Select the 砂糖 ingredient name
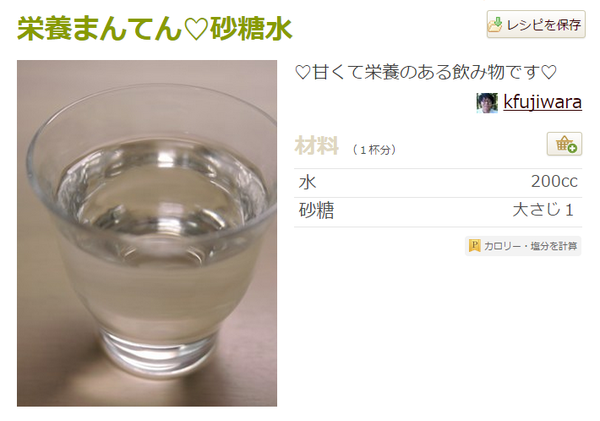This screenshot has height=421, width=600. click(x=316, y=210)
